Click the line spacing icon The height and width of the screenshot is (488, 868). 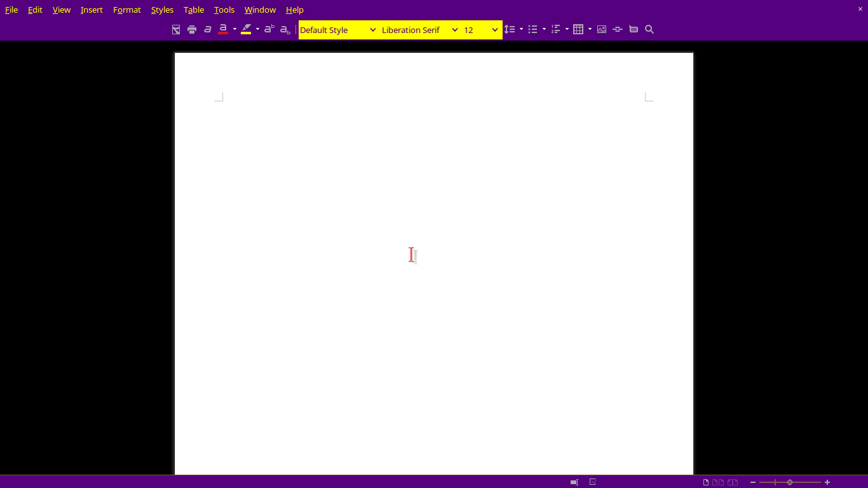click(510, 29)
